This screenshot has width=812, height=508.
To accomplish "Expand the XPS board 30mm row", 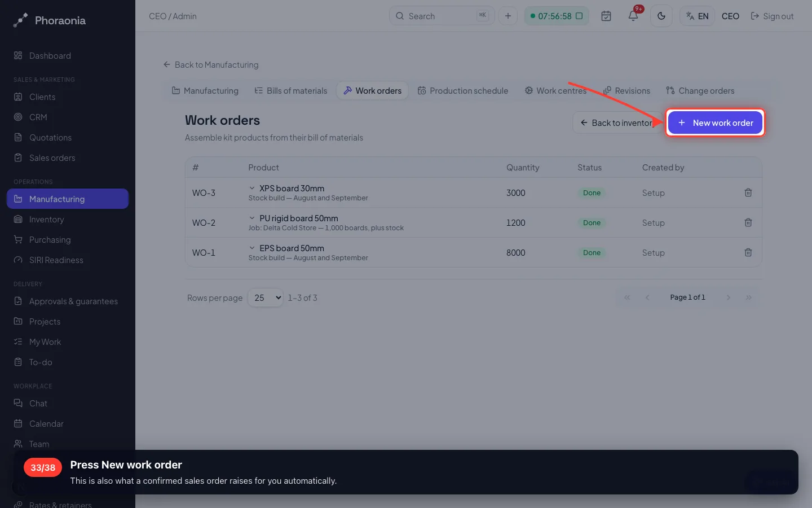I will point(252,188).
